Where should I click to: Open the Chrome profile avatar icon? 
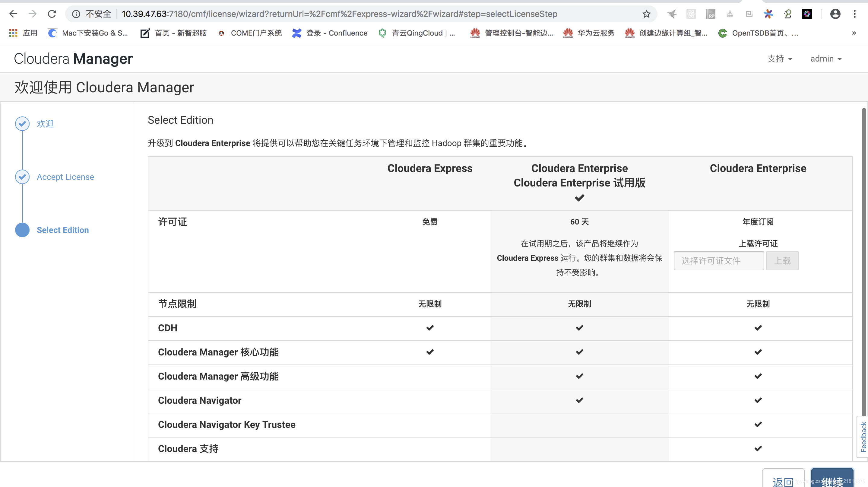coord(835,14)
